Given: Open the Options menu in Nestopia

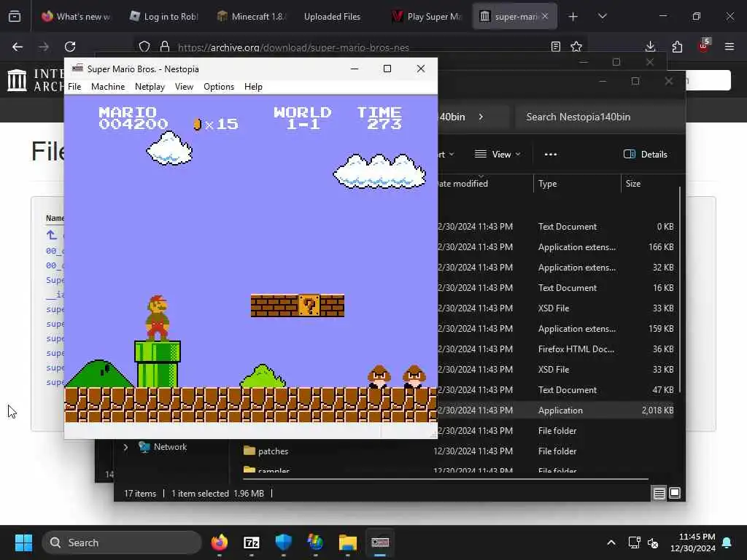Looking at the screenshot, I should pos(219,87).
